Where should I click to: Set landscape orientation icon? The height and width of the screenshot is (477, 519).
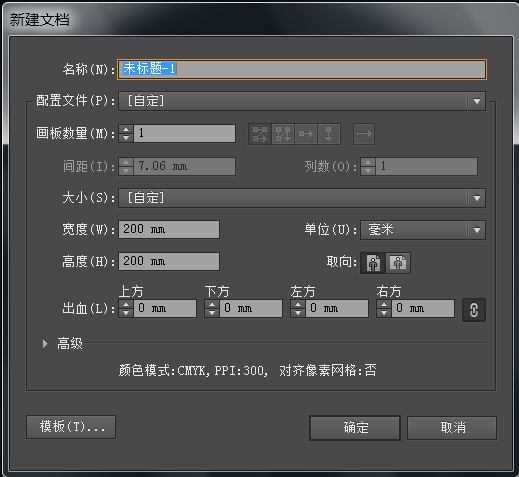pyautogui.click(x=398, y=263)
